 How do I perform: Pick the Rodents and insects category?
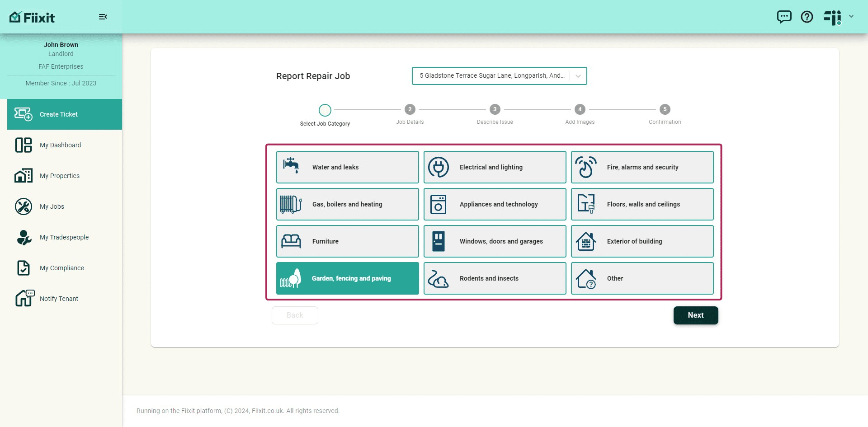[x=495, y=278]
